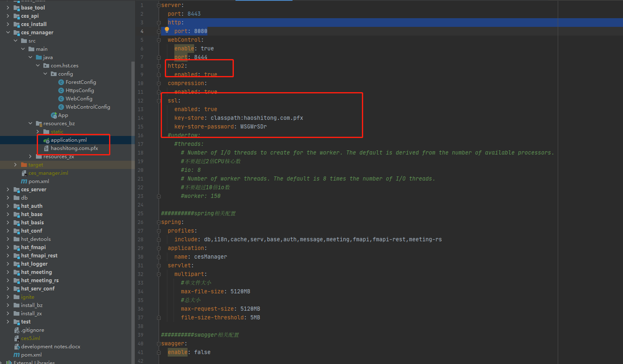Click the application.yml Spring config icon
623x364 pixels.
coord(46,140)
